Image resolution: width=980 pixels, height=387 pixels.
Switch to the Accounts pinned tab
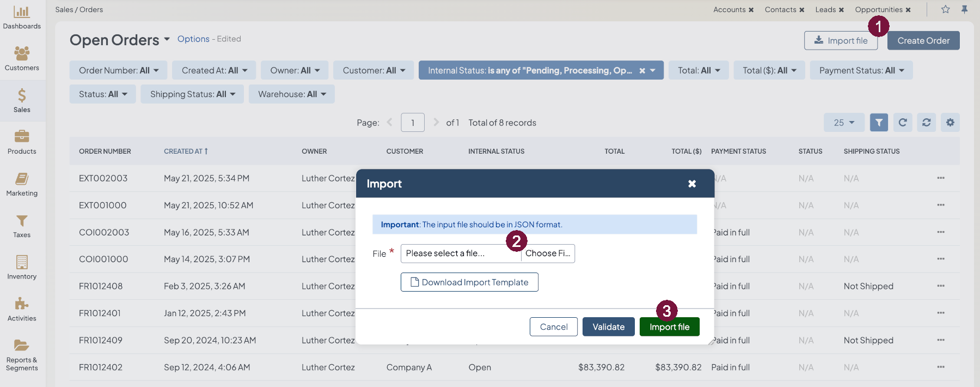pos(729,10)
